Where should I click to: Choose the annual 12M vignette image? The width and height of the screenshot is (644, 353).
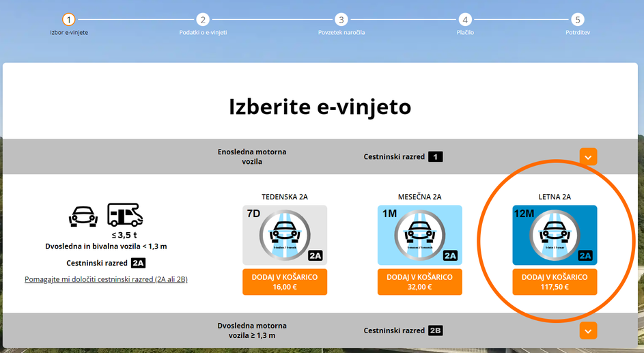(x=555, y=235)
